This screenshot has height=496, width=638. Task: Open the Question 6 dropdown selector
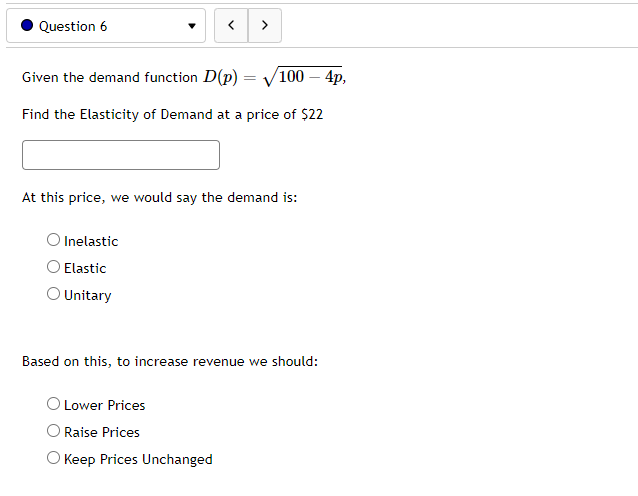[106, 26]
